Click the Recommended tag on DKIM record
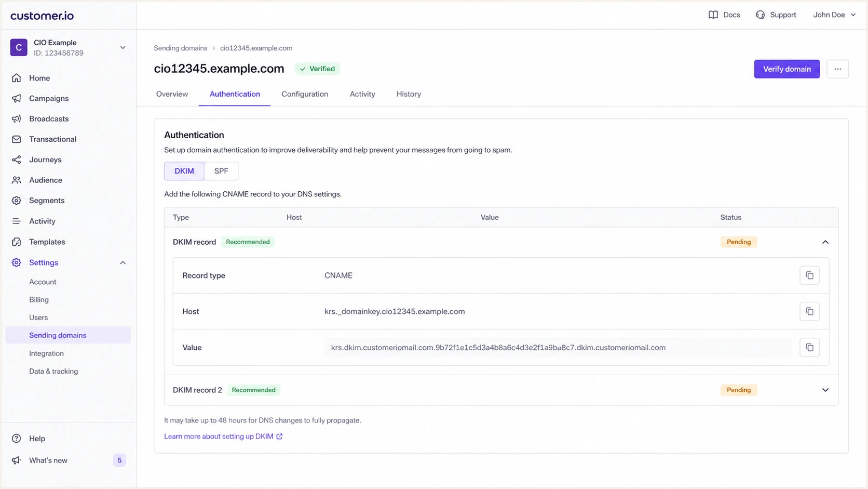The width and height of the screenshot is (868, 489). [248, 242]
